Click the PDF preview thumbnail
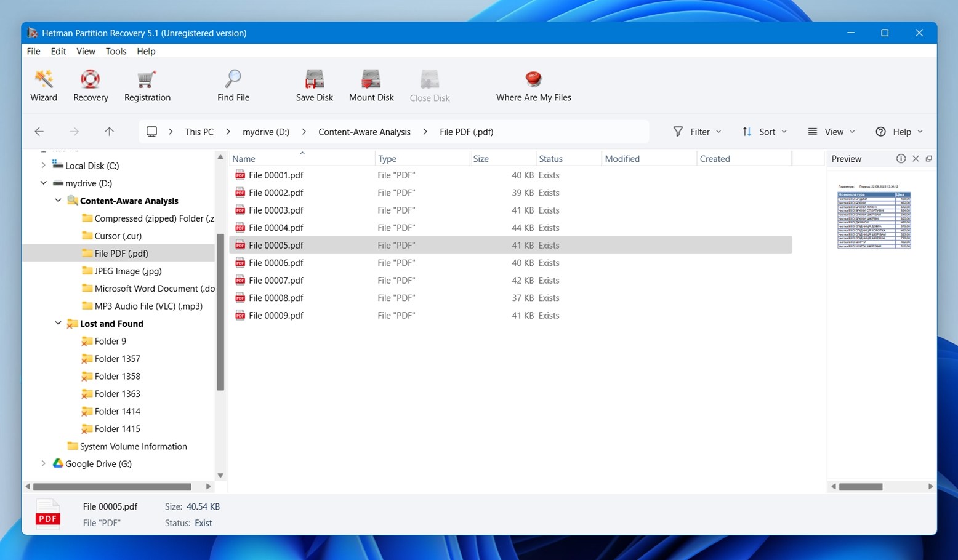Screen dimensions: 958x560 [874, 217]
